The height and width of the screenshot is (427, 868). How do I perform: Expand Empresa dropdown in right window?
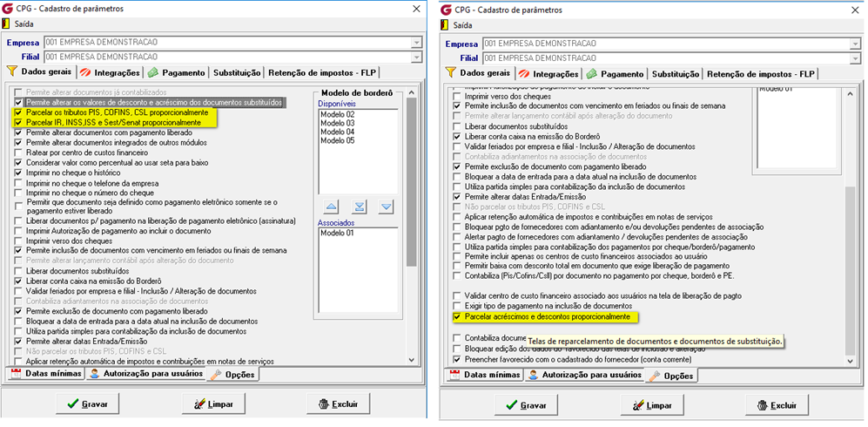click(855, 44)
